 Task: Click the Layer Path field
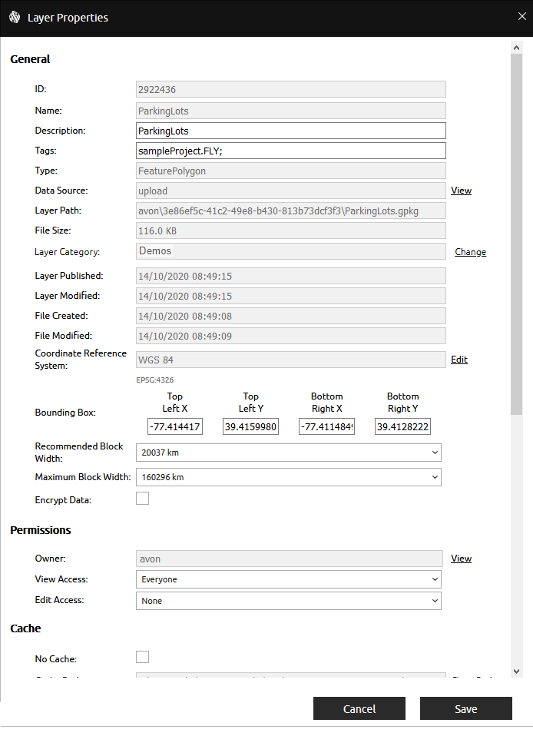pos(291,211)
